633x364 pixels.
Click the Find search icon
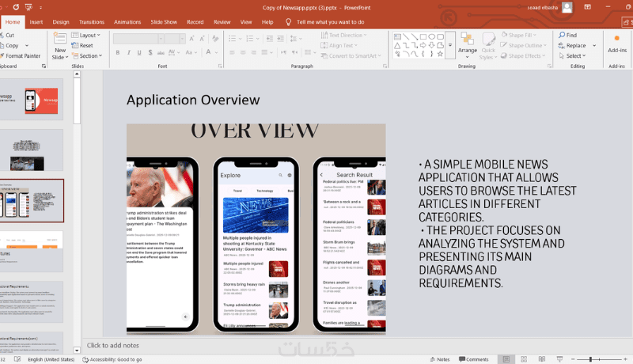coord(562,35)
